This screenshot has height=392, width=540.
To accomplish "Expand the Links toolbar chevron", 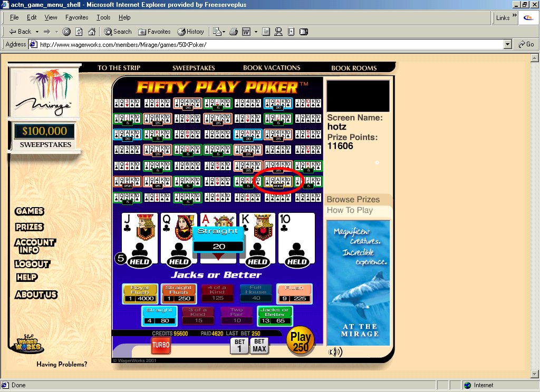I will pos(515,15).
